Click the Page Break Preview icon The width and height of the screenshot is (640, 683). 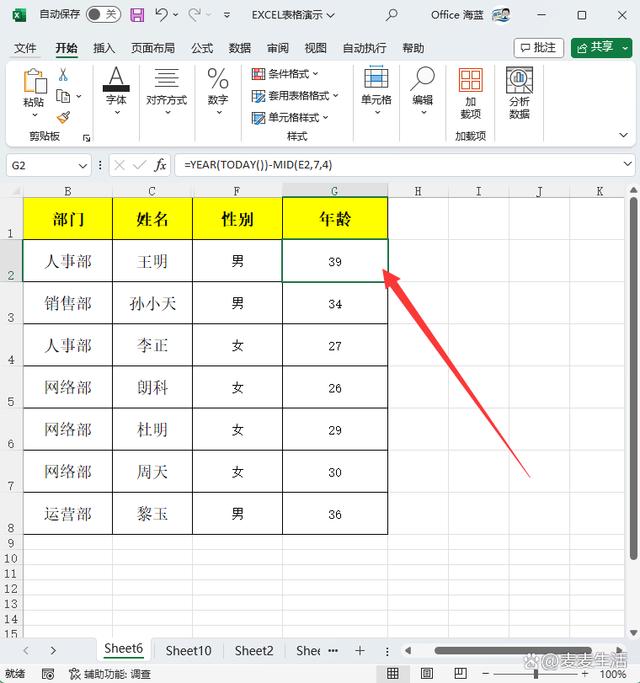coord(460,674)
